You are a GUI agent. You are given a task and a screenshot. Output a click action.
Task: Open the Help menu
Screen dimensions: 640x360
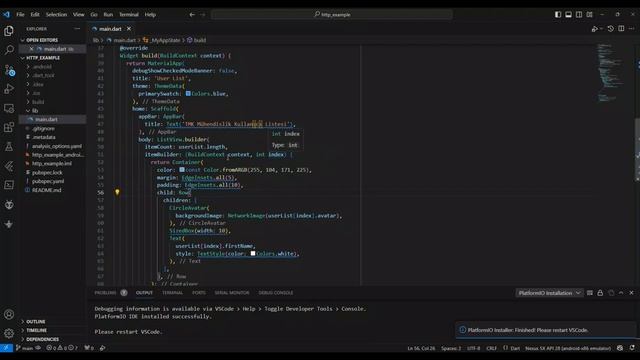(150, 14)
